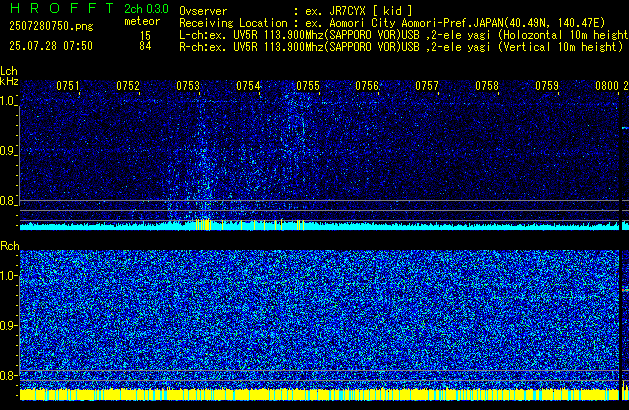This screenshot has height=410, width=629.
Task: Click the 'Lch' channel label
Action: (9, 71)
